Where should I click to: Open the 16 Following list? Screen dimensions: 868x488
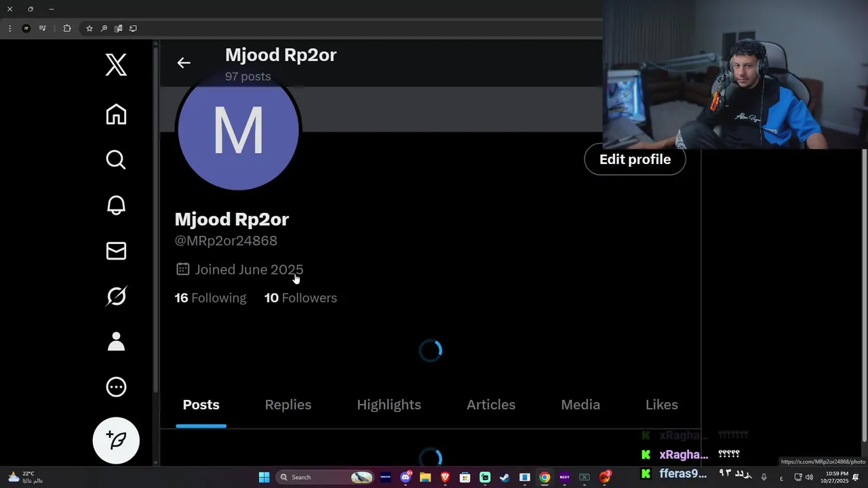[x=211, y=298]
